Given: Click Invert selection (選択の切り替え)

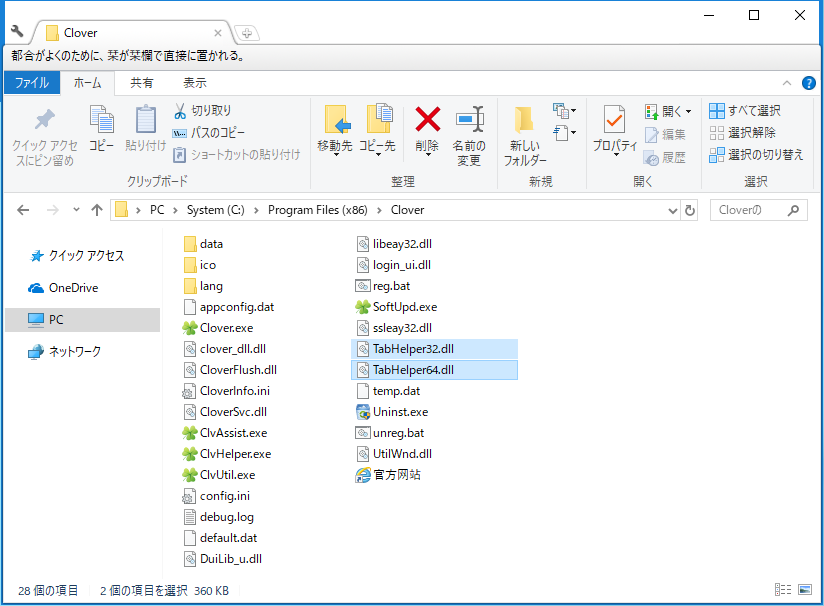Looking at the screenshot, I should pos(756,154).
